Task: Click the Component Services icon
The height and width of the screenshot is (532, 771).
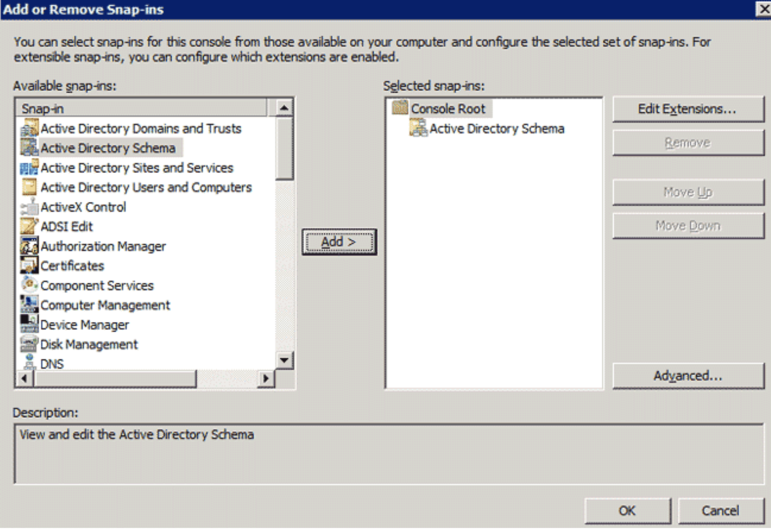Action: coord(29,285)
